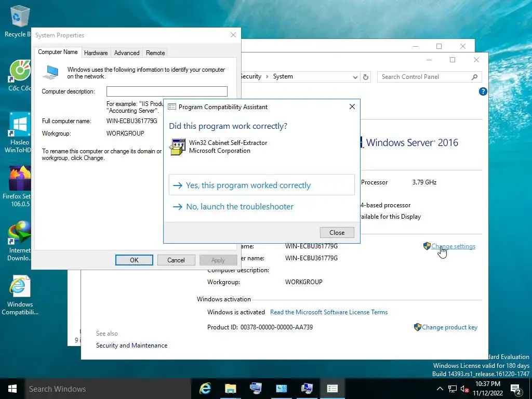
Task: Click the Search Control Panel box
Action: (x=429, y=77)
